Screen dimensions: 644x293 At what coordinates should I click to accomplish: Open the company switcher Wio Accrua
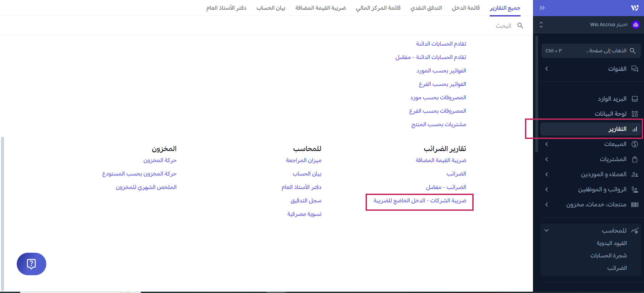tap(590, 25)
